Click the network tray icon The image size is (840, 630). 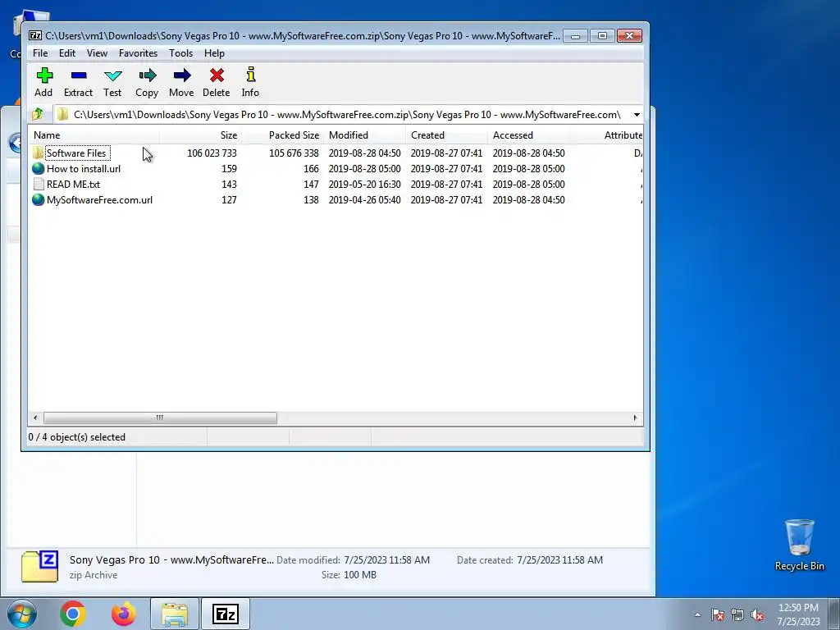coord(737,614)
